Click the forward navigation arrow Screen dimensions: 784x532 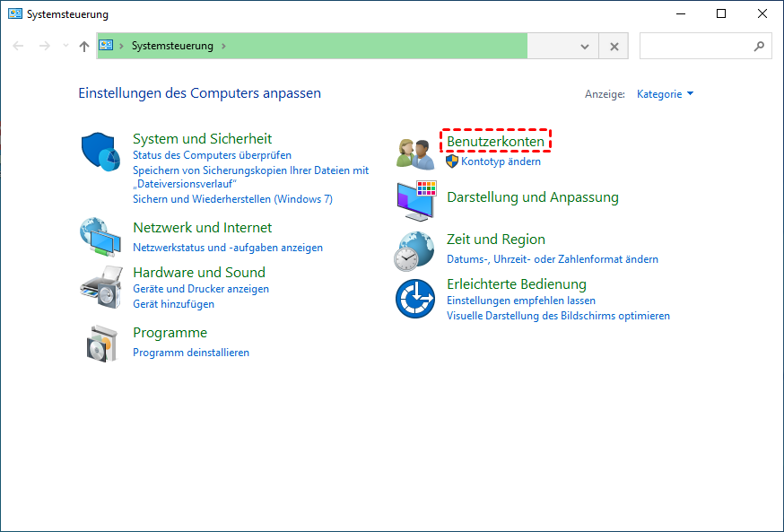[x=45, y=46]
